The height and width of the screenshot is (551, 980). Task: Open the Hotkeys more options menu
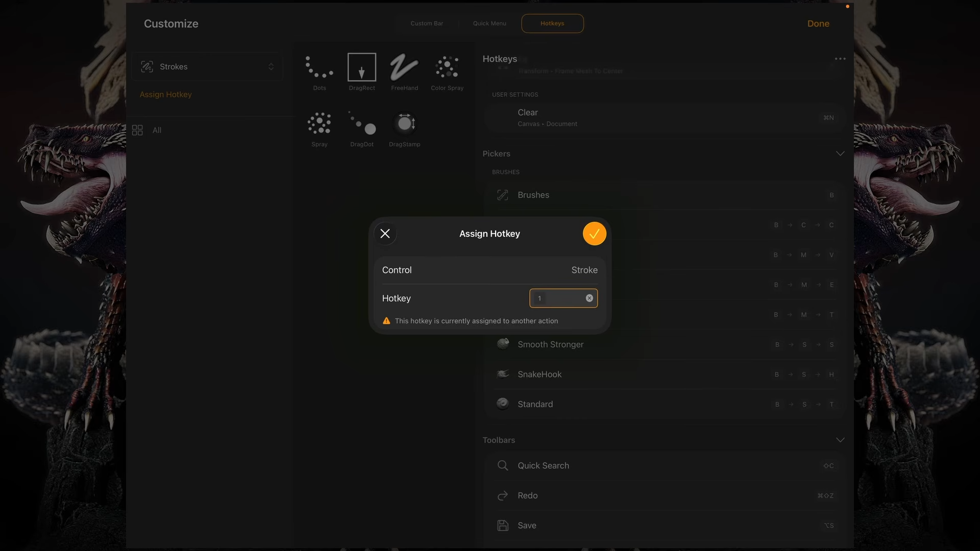click(840, 59)
